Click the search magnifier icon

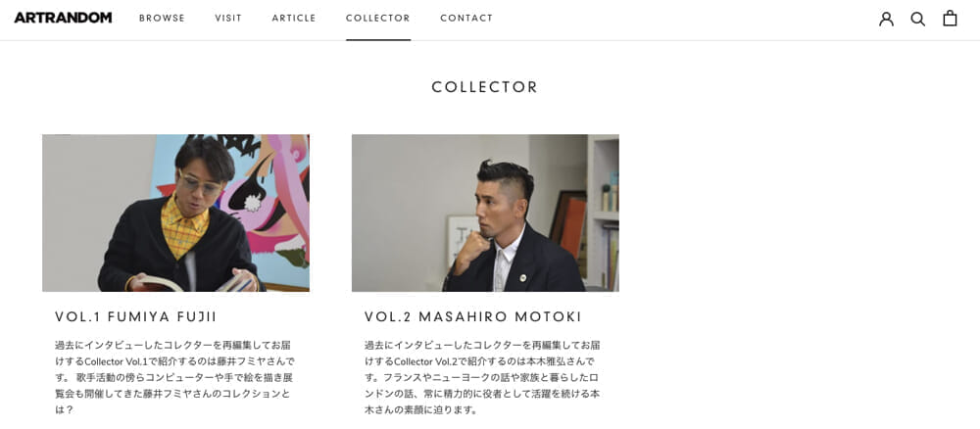click(x=917, y=19)
